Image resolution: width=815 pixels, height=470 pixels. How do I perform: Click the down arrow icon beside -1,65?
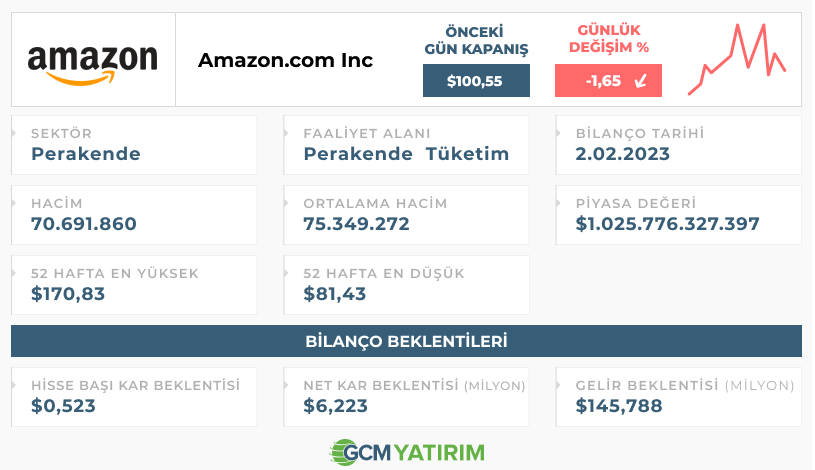pos(641,81)
